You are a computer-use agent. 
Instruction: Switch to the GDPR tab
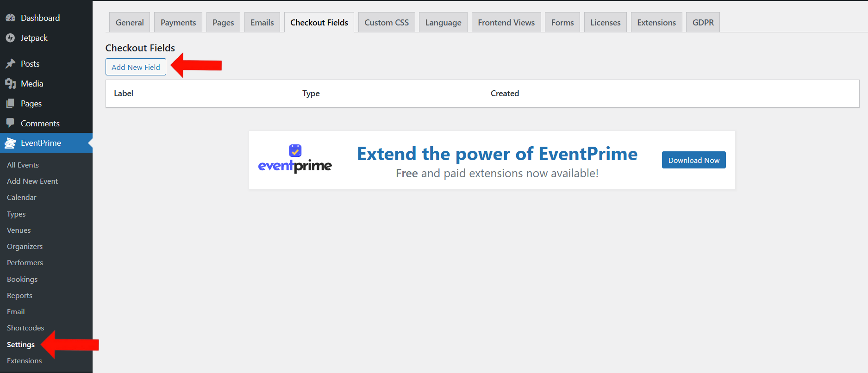[703, 23]
